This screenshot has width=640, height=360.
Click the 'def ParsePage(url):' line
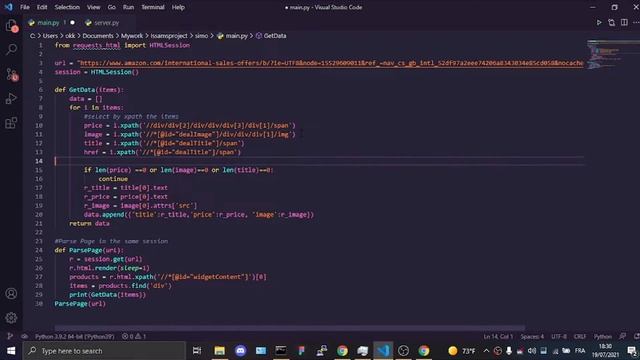(x=89, y=250)
